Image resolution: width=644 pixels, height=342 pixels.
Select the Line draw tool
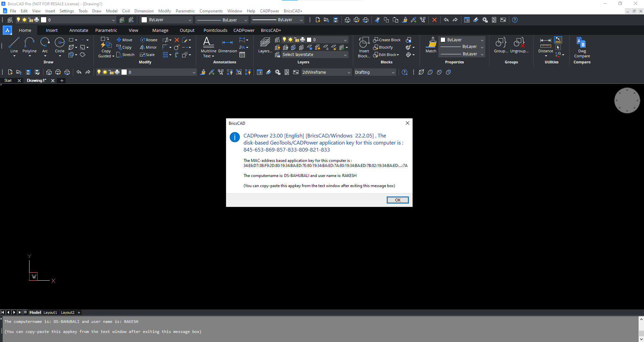click(x=14, y=45)
